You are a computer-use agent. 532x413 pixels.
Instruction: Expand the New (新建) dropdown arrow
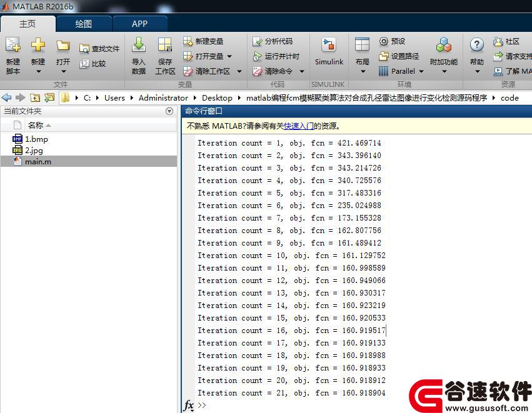[38, 72]
